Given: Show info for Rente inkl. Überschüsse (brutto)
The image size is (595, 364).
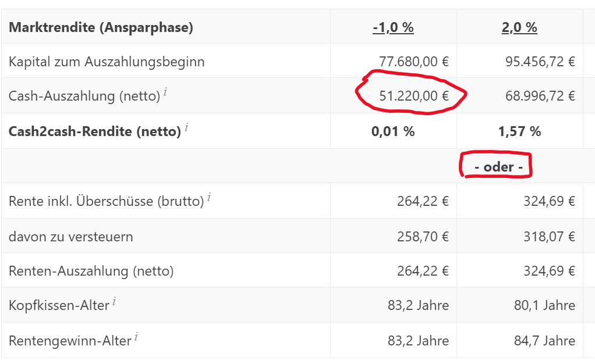Looking at the screenshot, I should tap(209, 198).
